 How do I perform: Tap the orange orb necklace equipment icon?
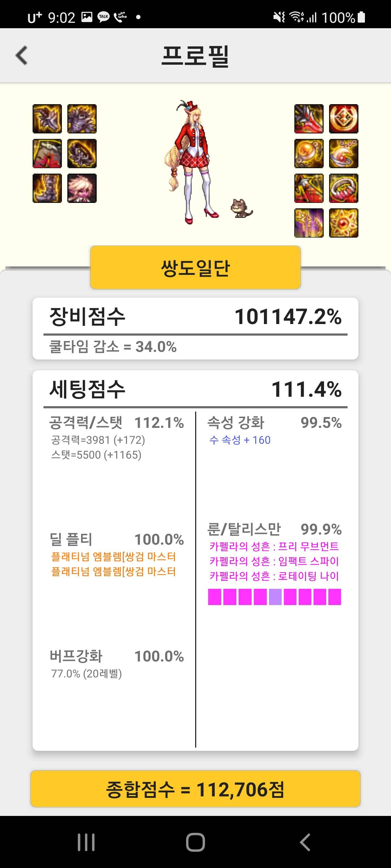coord(309,153)
